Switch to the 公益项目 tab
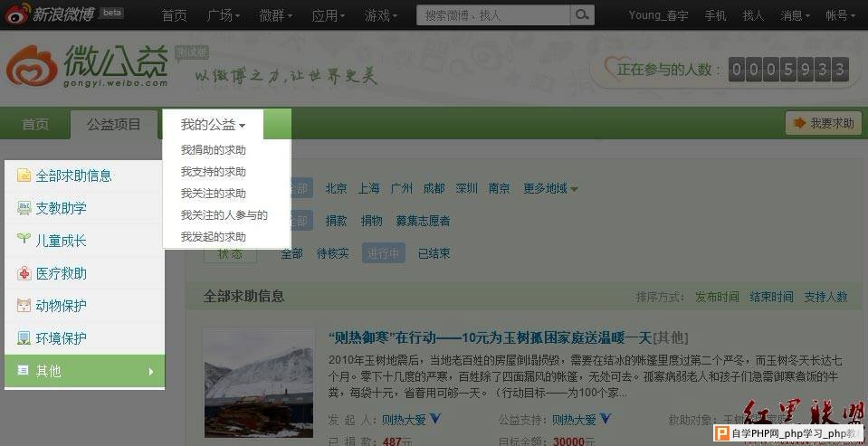The image size is (868, 446). 114,125
